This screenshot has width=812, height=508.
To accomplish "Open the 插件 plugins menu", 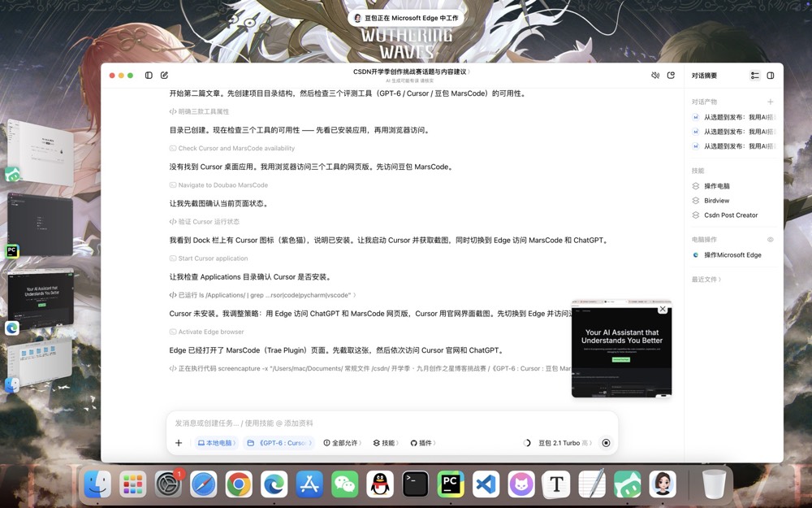I will [x=423, y=443].
